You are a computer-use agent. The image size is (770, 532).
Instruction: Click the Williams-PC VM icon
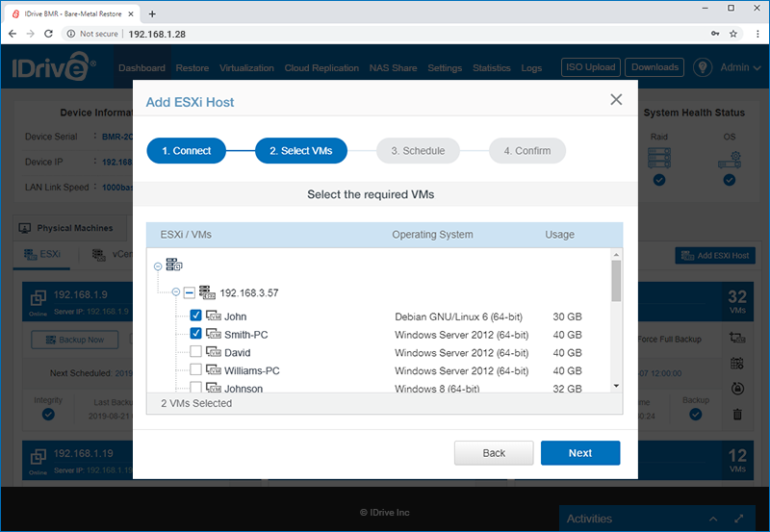tap(213, 369)
